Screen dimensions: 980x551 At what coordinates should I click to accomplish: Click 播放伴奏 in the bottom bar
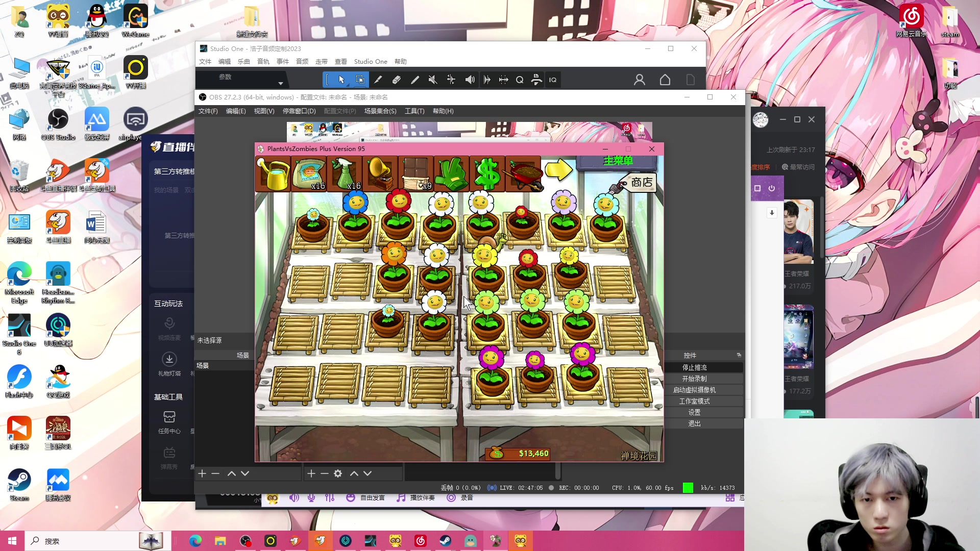coord(416,497)
